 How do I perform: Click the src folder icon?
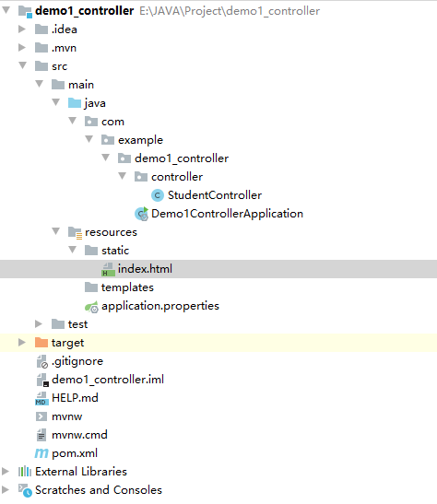click(x=41, y=66)
